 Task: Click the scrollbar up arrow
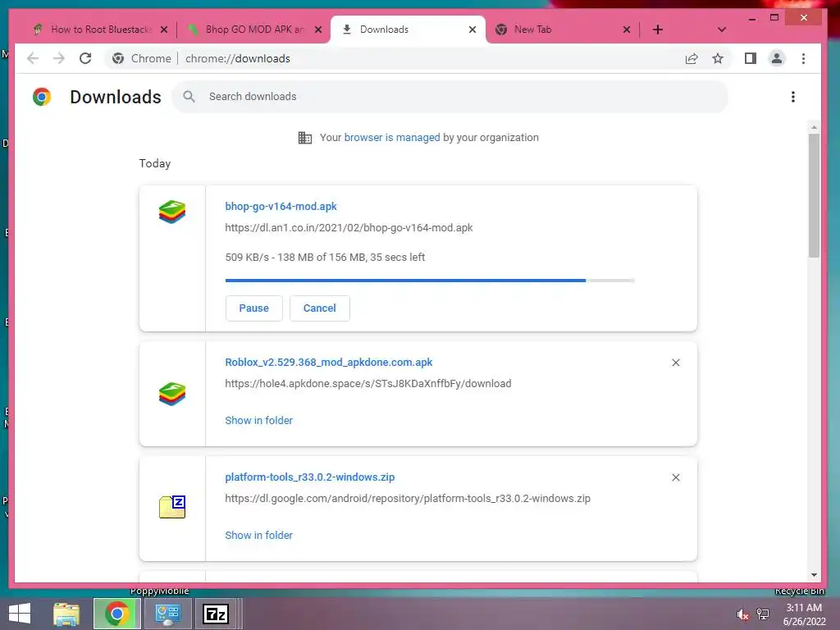814,127
